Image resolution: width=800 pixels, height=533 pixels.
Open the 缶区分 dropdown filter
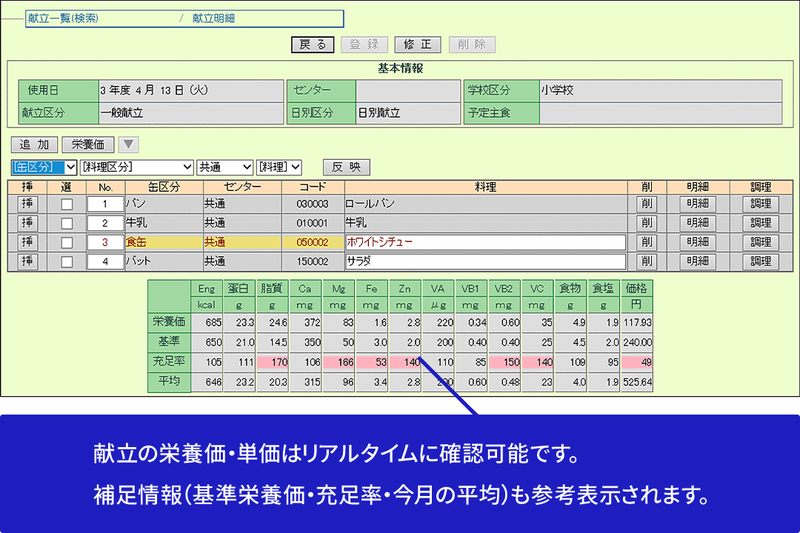44,167
